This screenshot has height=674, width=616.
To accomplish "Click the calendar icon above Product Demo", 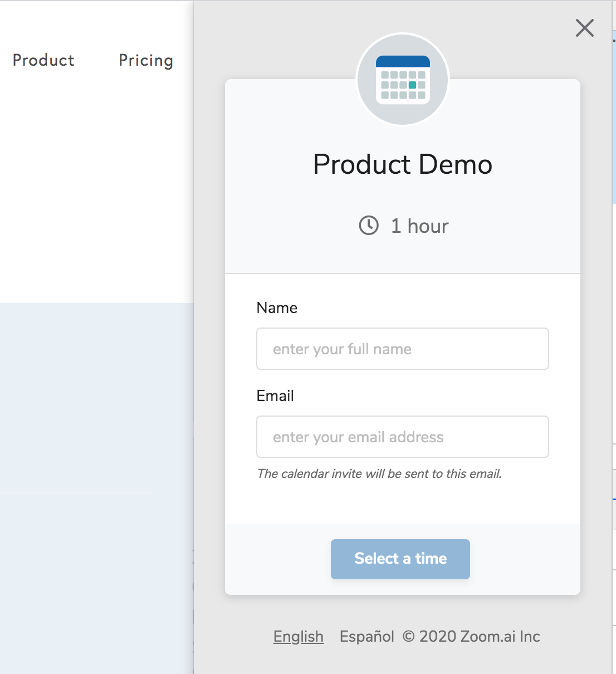I will point(403,80).
